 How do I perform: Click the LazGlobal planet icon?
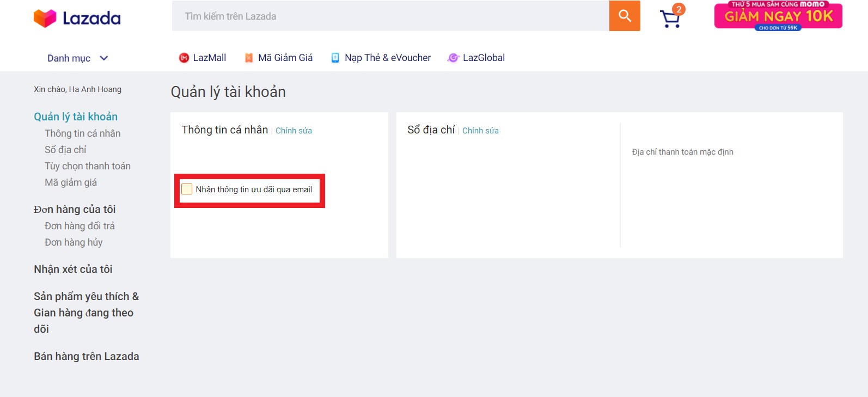(453, 58)
